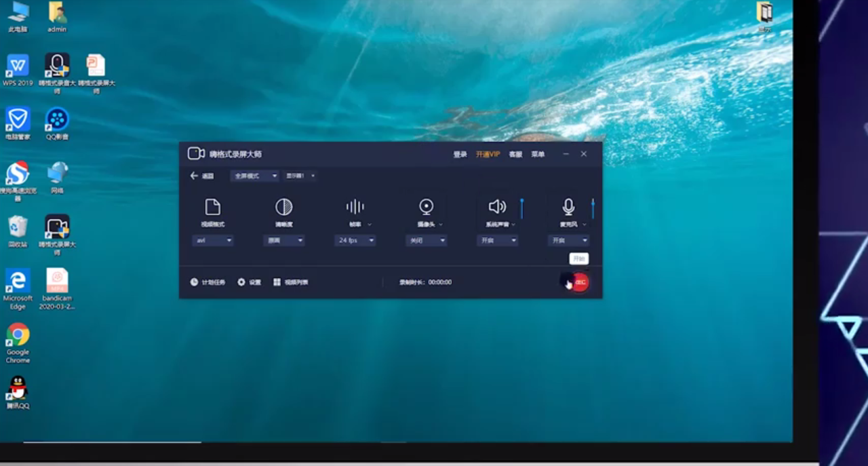Open the full-screen mode dropdown

point(254,176)
